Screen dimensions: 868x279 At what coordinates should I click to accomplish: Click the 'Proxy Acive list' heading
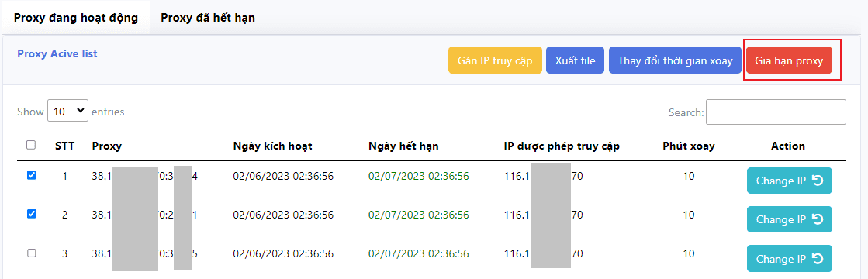(x=57, y=53)
